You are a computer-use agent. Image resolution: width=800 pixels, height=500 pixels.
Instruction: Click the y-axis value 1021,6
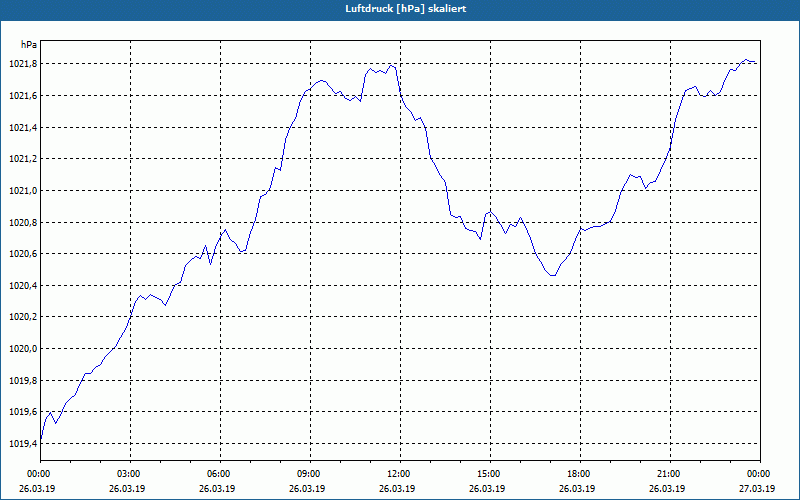[x=23, y=96]
